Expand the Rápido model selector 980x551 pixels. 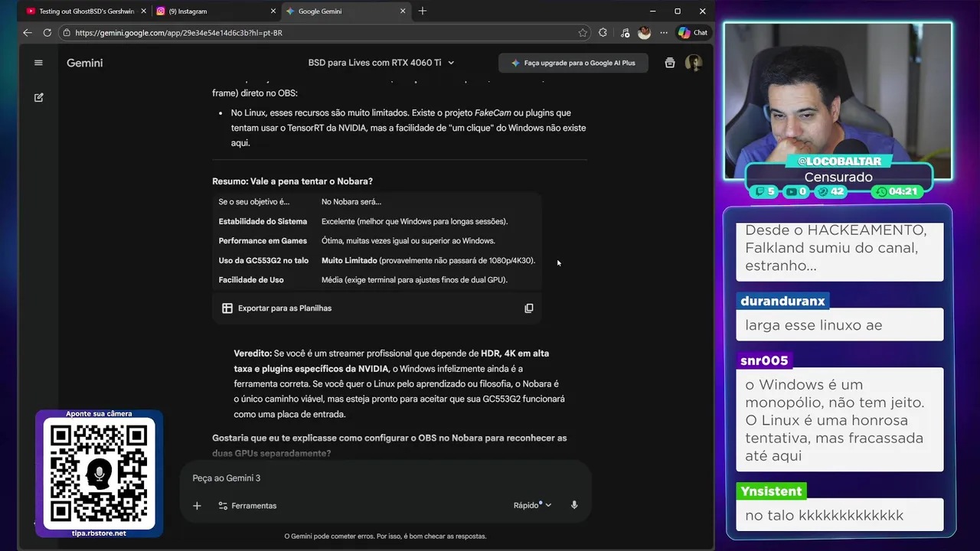[x=532, y=505]
